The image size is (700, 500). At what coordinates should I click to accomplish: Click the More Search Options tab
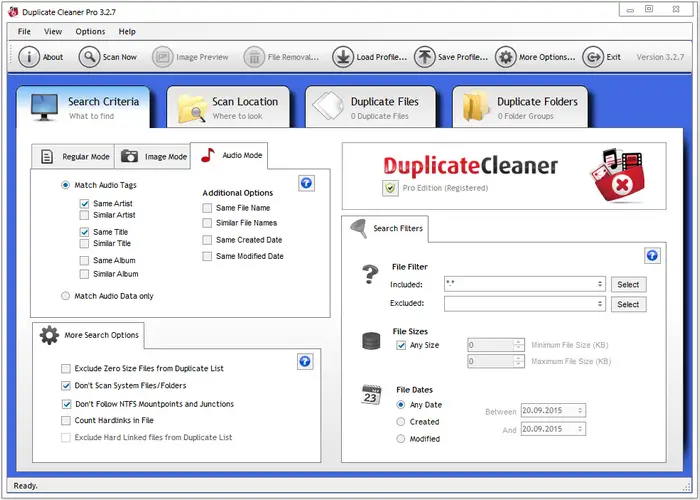coord(88,335)
